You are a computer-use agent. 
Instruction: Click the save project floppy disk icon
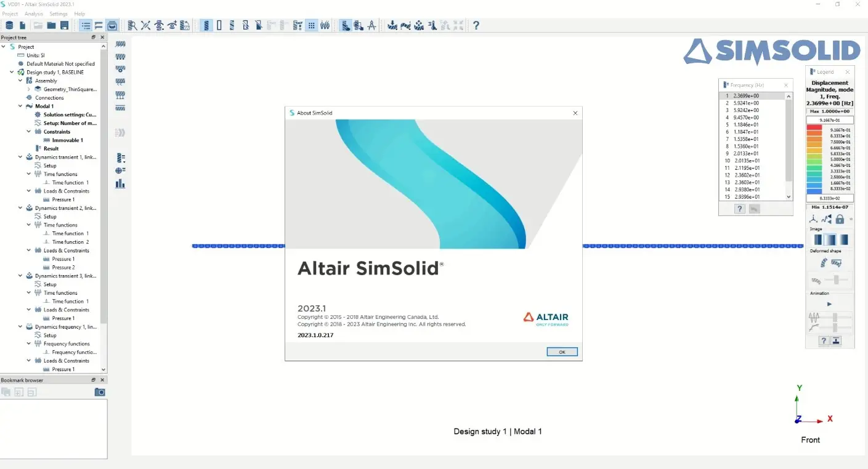[65, 25]
